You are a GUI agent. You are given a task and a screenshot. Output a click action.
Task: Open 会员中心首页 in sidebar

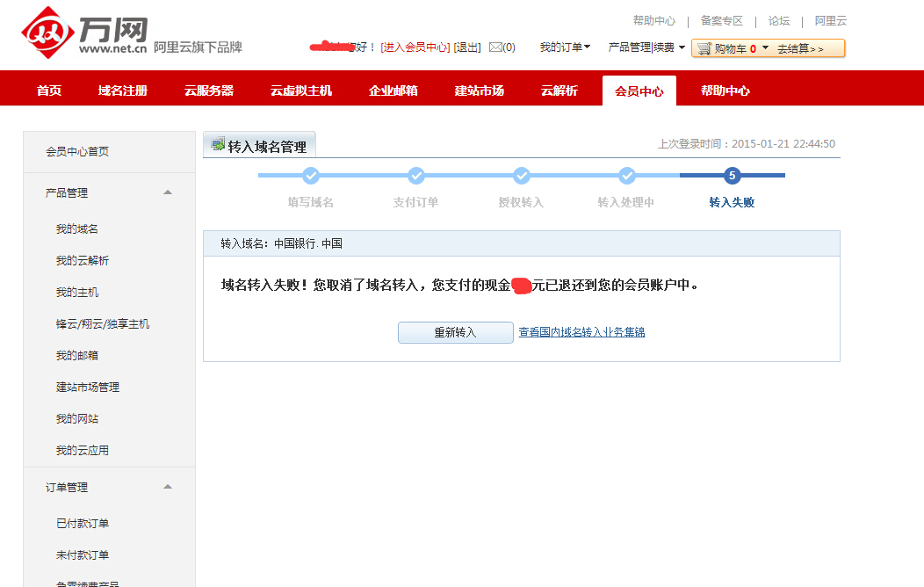pyautogui.click(x=77, y=151)
